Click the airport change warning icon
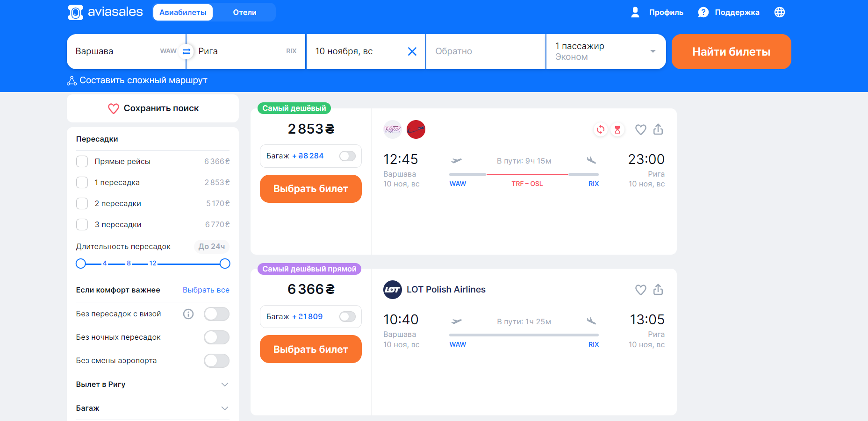 [x=600, y=129]
